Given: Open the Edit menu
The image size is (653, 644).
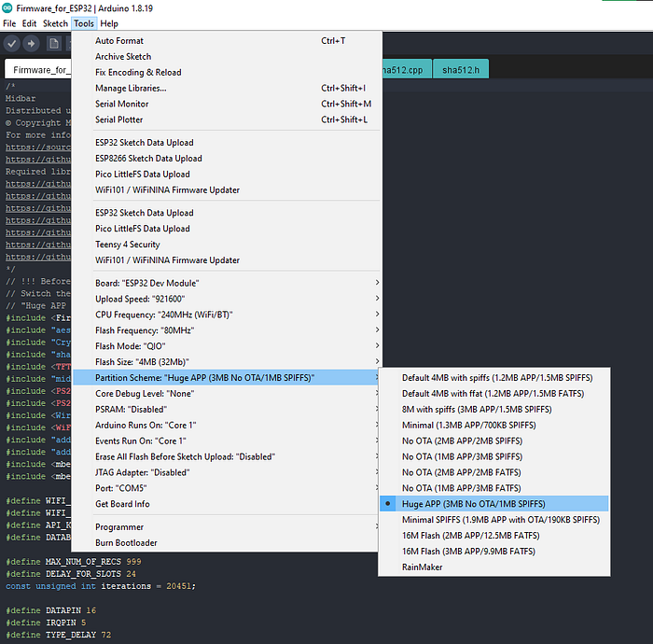Looking at the screenshot, I should (x=29, y=23).
